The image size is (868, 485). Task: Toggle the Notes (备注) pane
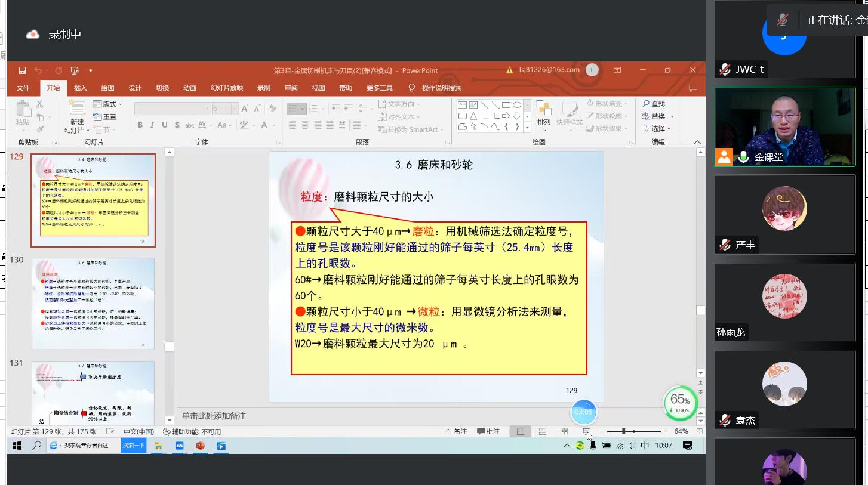coord(456,431)
